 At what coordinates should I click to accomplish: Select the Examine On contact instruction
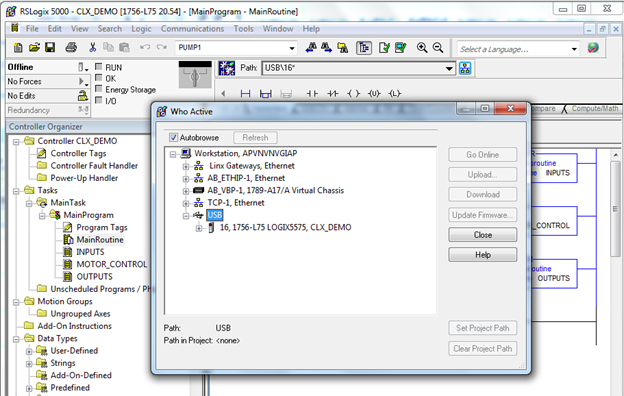click(x=312, y=94)
